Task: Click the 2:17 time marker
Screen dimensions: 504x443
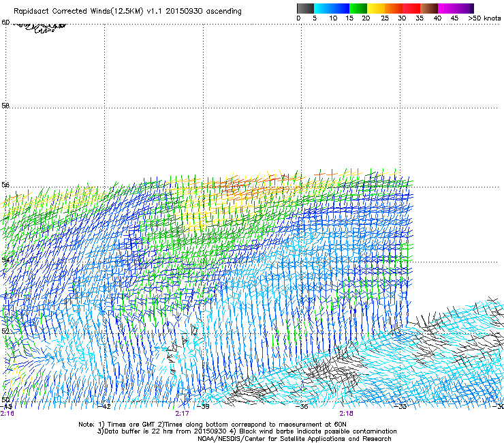Action: point(183,414)
